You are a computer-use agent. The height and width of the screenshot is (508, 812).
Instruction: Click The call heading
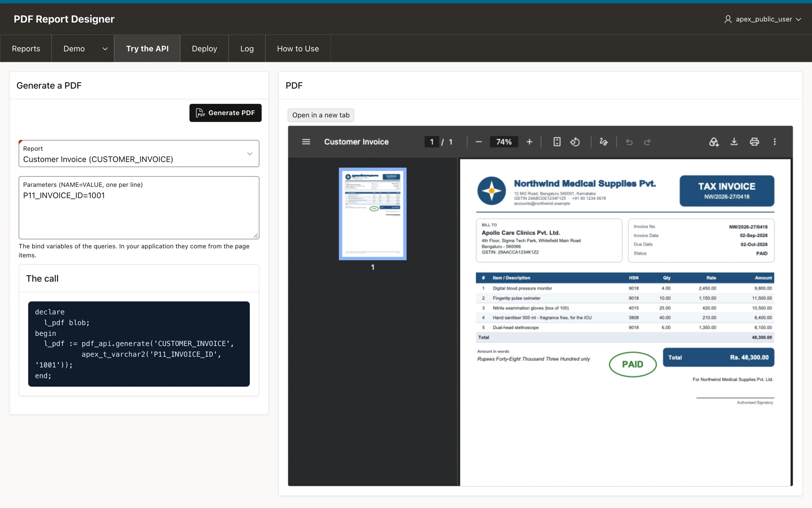click(x=42, y=278)
